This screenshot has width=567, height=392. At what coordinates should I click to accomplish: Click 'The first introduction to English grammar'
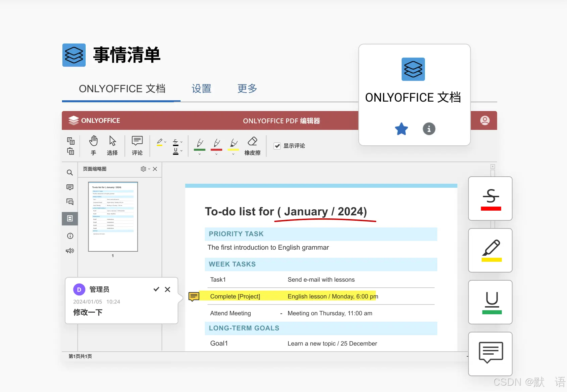click(x=268, y=247)
